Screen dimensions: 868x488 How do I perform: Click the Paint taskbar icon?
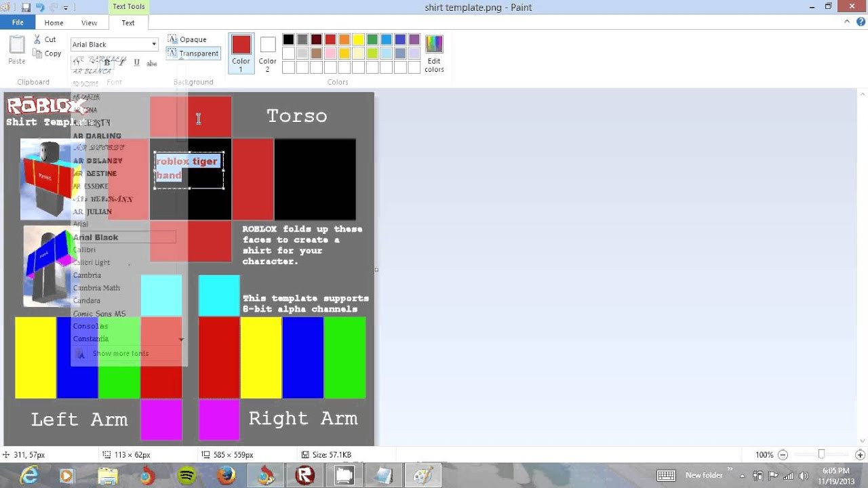pos(422,476)
